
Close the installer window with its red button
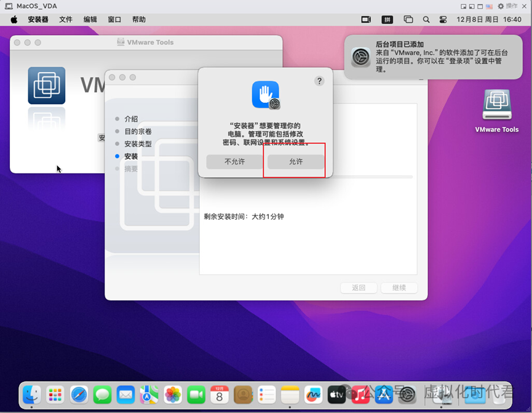112,78
